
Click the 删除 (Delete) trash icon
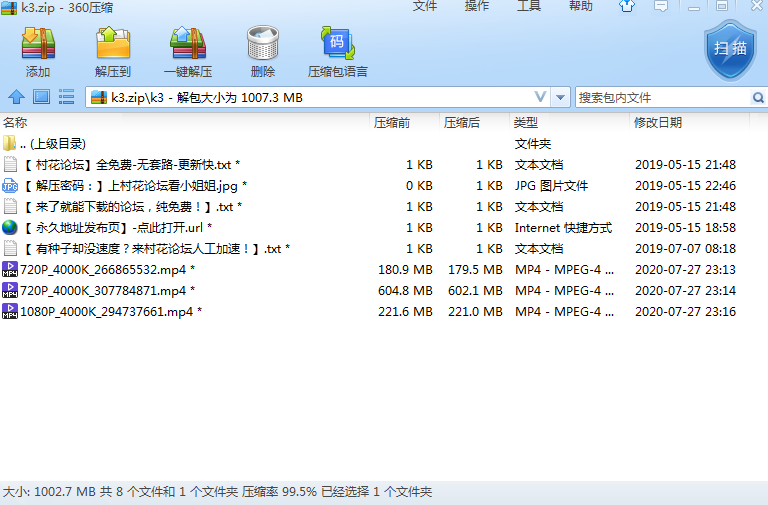(263, 52)
